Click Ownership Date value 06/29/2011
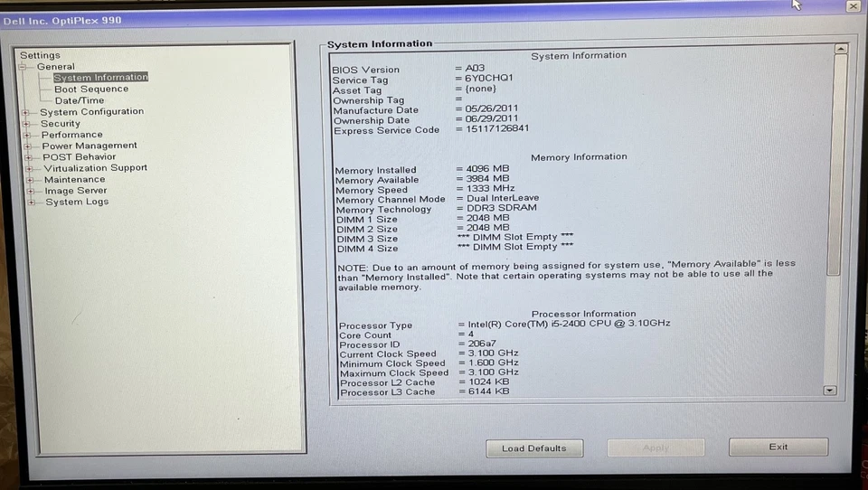Viewport: 868px width, 490px height. (492, 118)
